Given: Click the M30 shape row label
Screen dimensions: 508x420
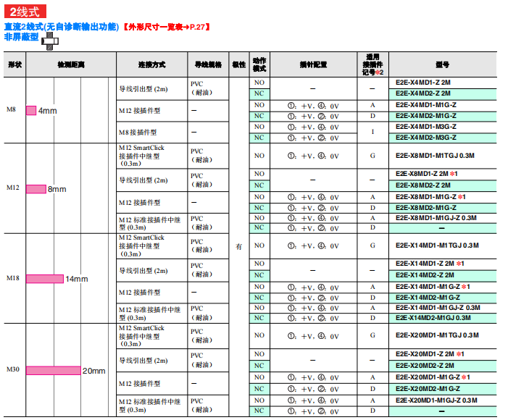Looking at the screenshot, I should pos(14,369).
